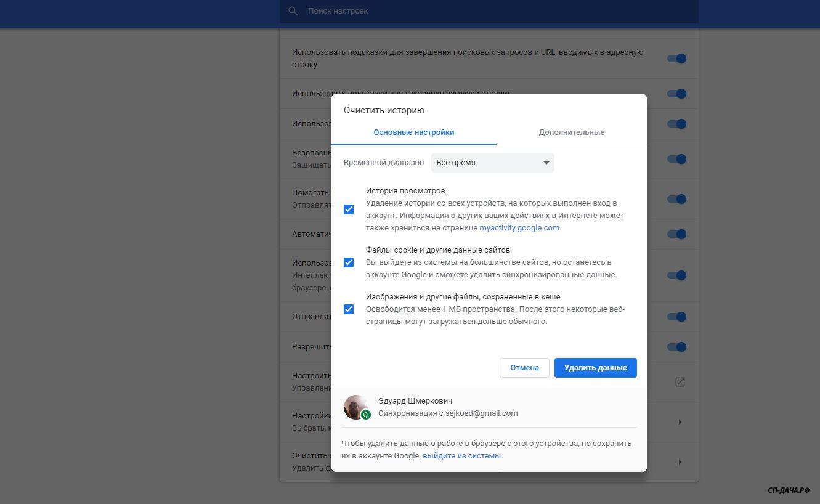Click the Поиск настроек search field

(x=493, y=11)
